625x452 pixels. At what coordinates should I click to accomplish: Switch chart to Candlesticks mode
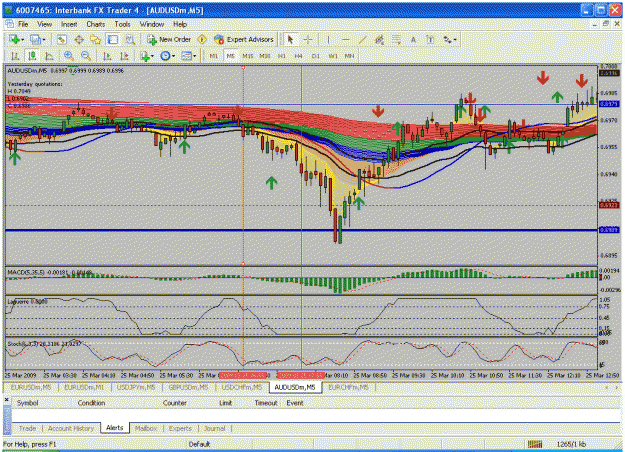click(32, 56)
